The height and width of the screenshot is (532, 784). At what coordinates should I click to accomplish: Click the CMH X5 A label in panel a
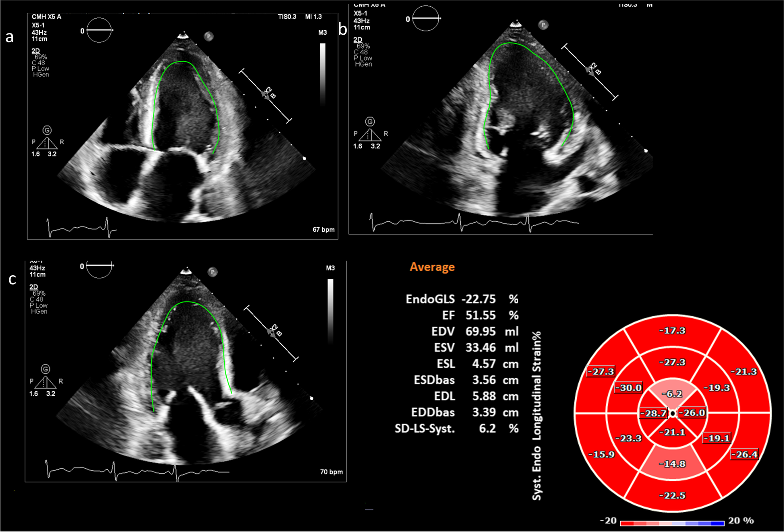pos(46,17)
